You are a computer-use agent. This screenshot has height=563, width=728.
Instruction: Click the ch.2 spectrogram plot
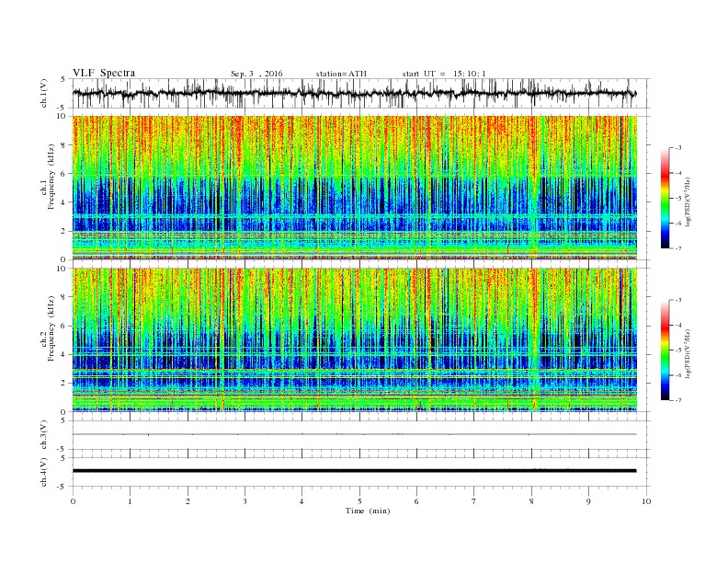point(355,339)
